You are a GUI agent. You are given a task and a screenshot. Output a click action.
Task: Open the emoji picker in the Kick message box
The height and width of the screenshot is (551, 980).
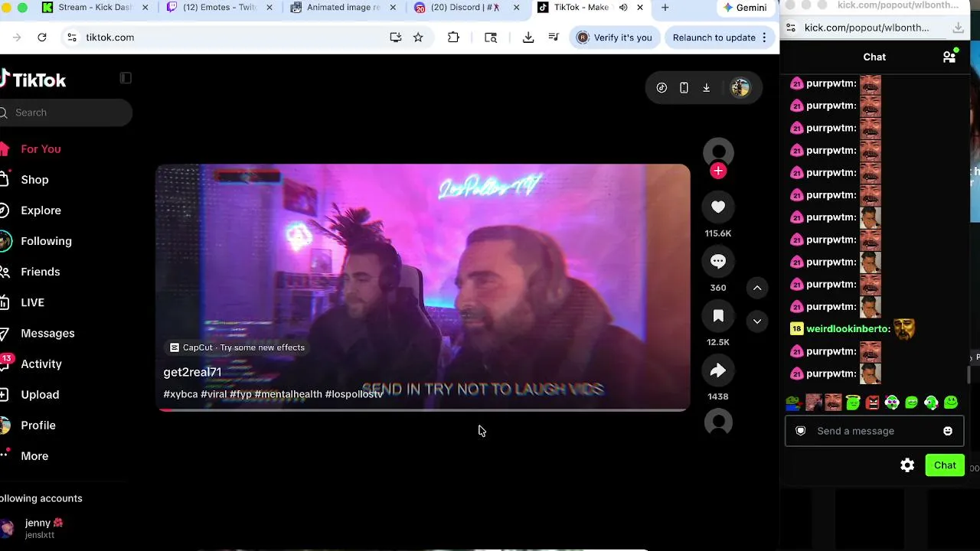pyautogui.click(x=948, y=431)
